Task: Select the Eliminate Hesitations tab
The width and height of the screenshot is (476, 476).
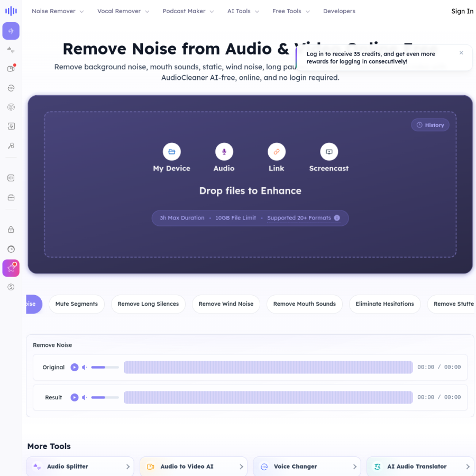Action: 385,304
